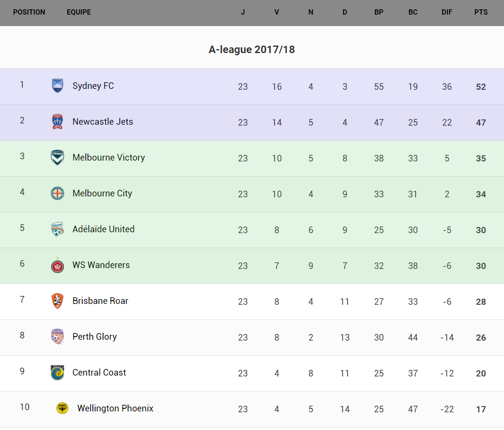Image resolution: width=504 pixels, height=430 pixels.
Task: Click the Perth Glory purple logo
Action: click(57, 337)
